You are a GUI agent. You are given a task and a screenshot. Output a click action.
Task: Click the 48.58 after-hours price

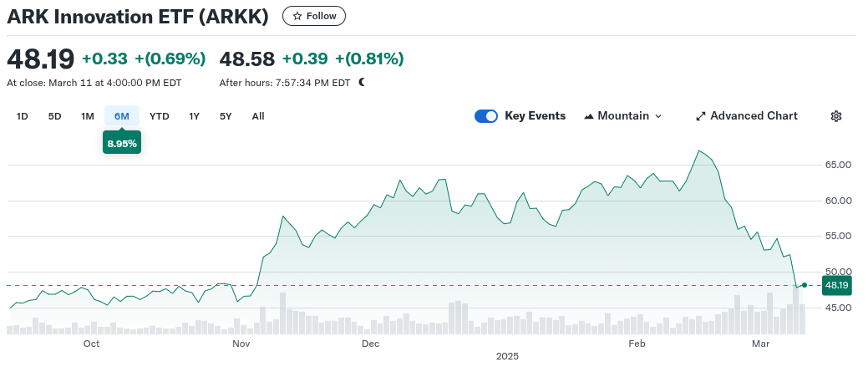pyautogui.click(x=247, y=59)
